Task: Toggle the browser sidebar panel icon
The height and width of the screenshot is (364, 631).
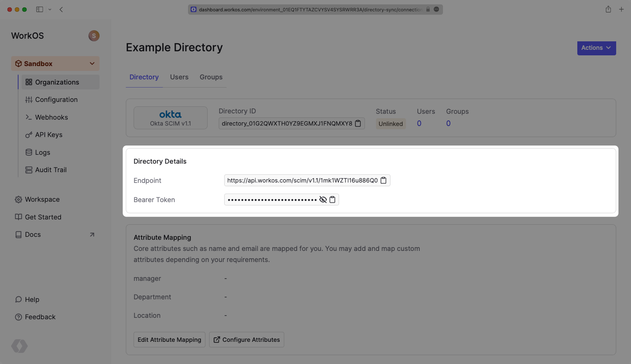Action: pyautogui.click(x=39, y=10)
